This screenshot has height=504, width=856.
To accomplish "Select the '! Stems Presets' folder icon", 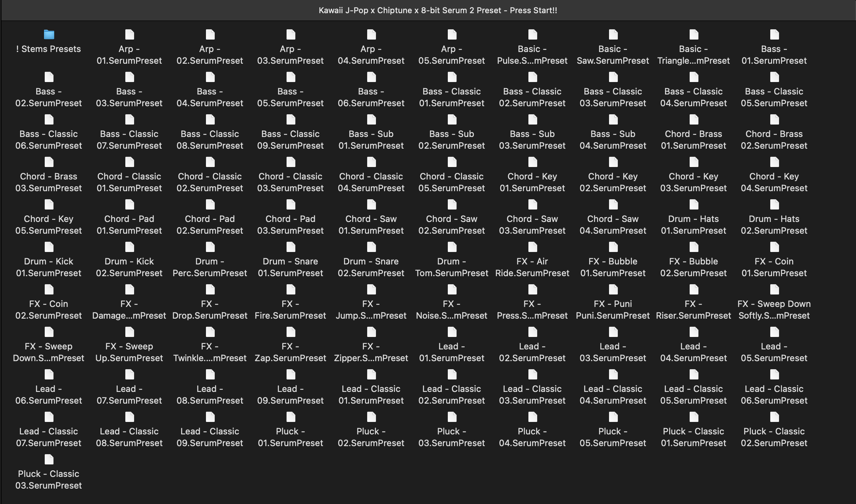I will [49, 35].
